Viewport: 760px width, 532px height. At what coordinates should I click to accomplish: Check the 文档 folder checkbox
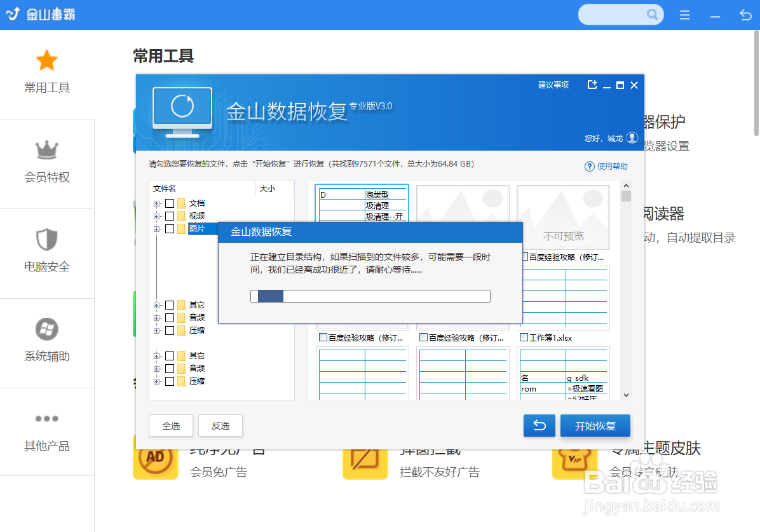coord(170,203)
